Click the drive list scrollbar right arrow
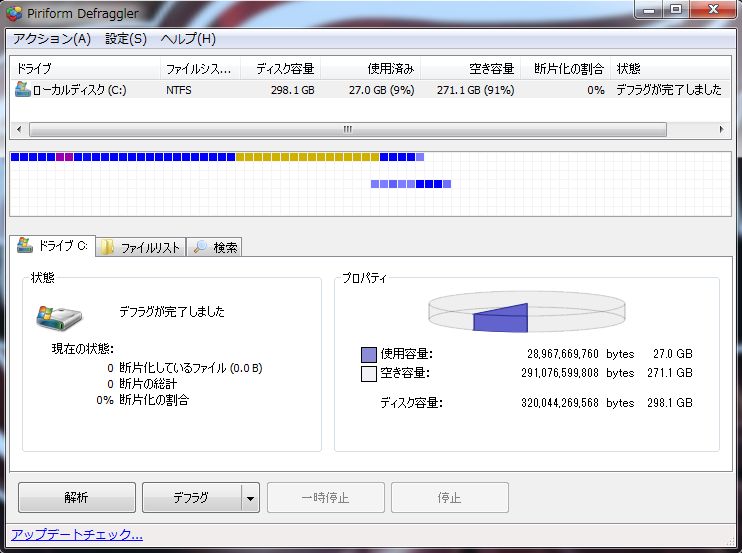Screen dimensions: 742x553 click(x=721, y=129)
